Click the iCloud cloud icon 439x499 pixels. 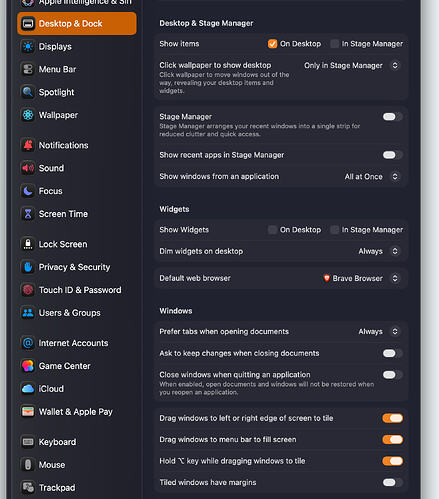pos(28,389)
